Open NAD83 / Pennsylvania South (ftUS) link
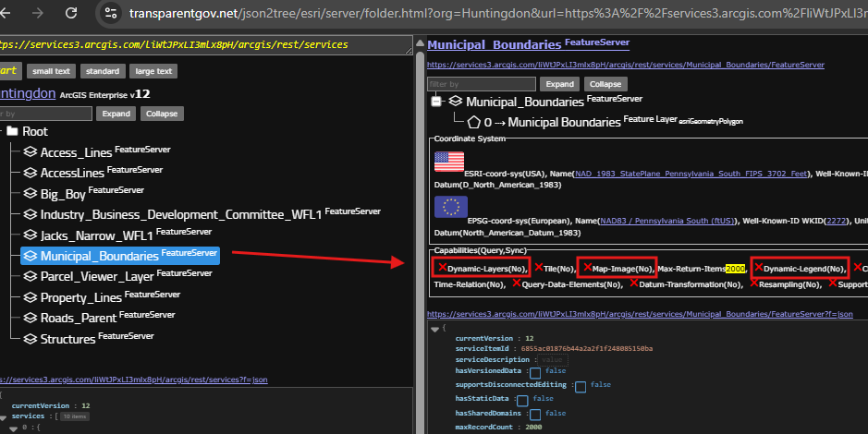Image resolution: width=868 pixels, height=434 pixels. point(667,221)
